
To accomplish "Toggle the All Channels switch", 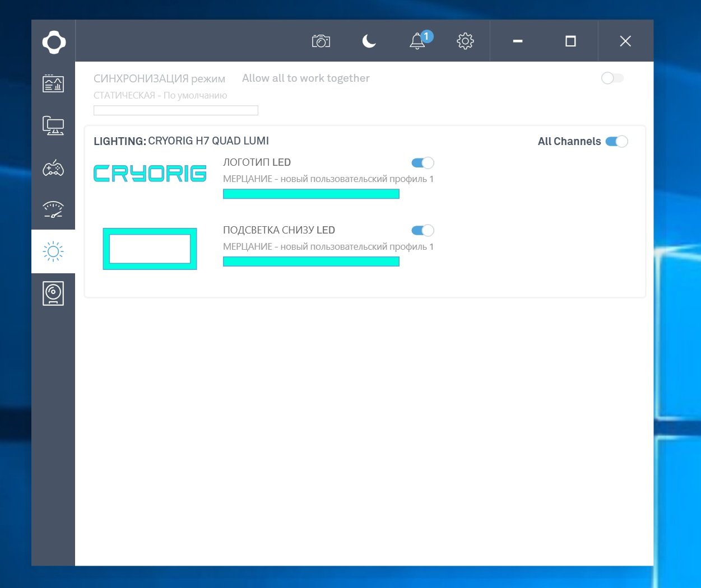I will [x=617, y=141].
